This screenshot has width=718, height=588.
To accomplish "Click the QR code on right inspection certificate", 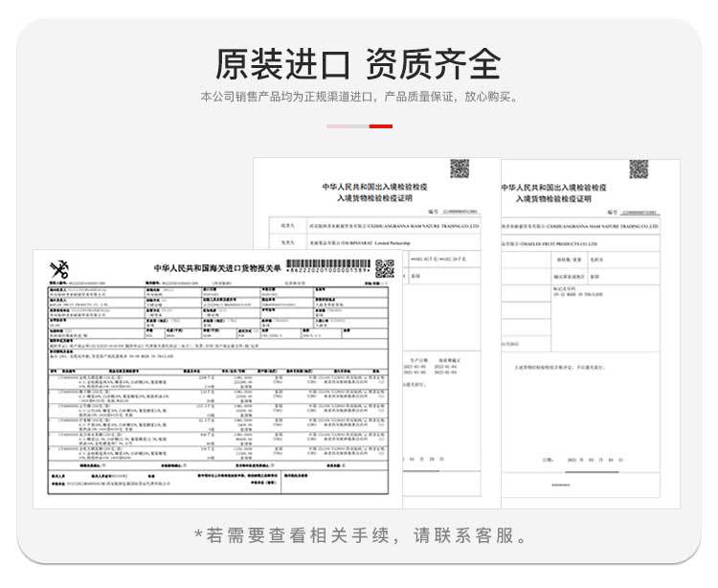I will (x=639, y=170).
